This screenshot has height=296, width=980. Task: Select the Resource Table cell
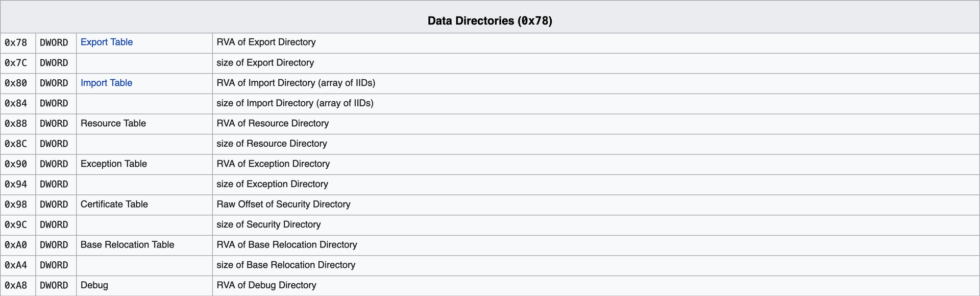click(144, 124)
